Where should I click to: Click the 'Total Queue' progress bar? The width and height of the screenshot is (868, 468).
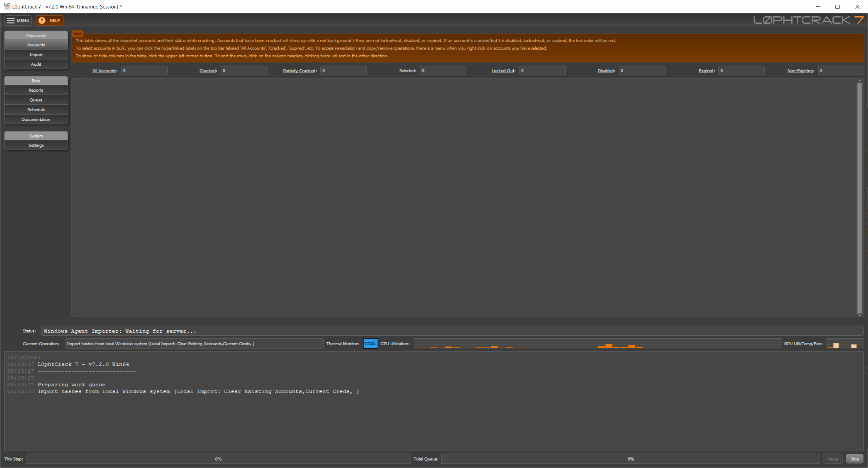[630, 459]
